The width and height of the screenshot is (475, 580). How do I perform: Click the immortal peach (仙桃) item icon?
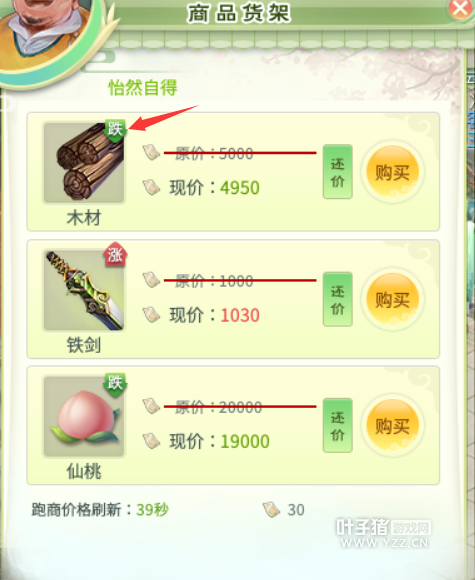84,417
